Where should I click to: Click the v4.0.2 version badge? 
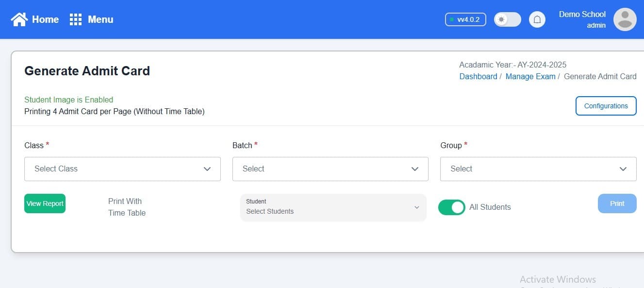465,19
